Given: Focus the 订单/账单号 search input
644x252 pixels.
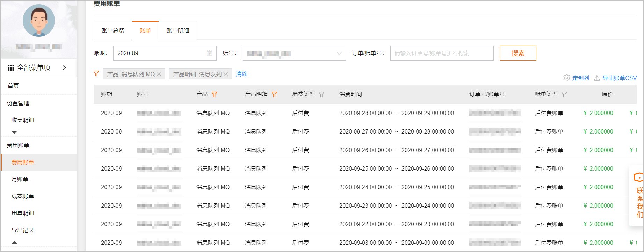Looking at the screenshot, I should pyautogui.click(x=442, y=53).
